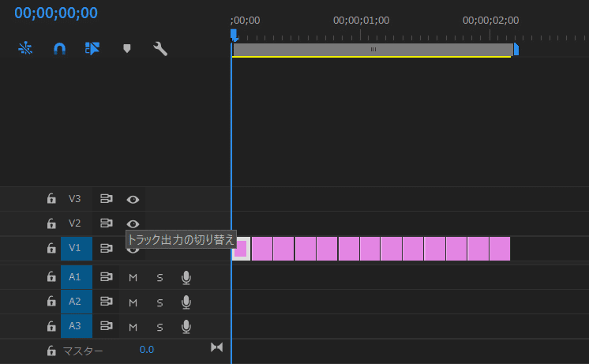Toggle lock on track V3
This screenshot has width=589, height=364.
(51, 199)
